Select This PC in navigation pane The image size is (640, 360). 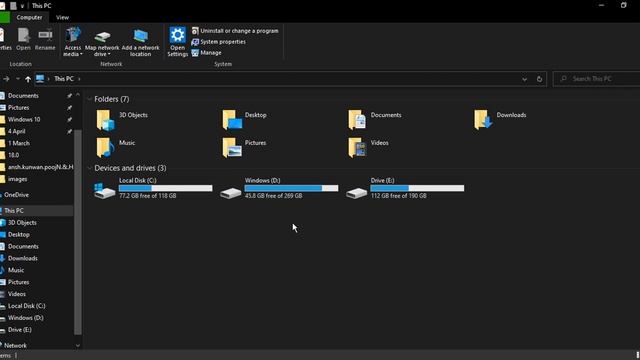click(13, 211)
